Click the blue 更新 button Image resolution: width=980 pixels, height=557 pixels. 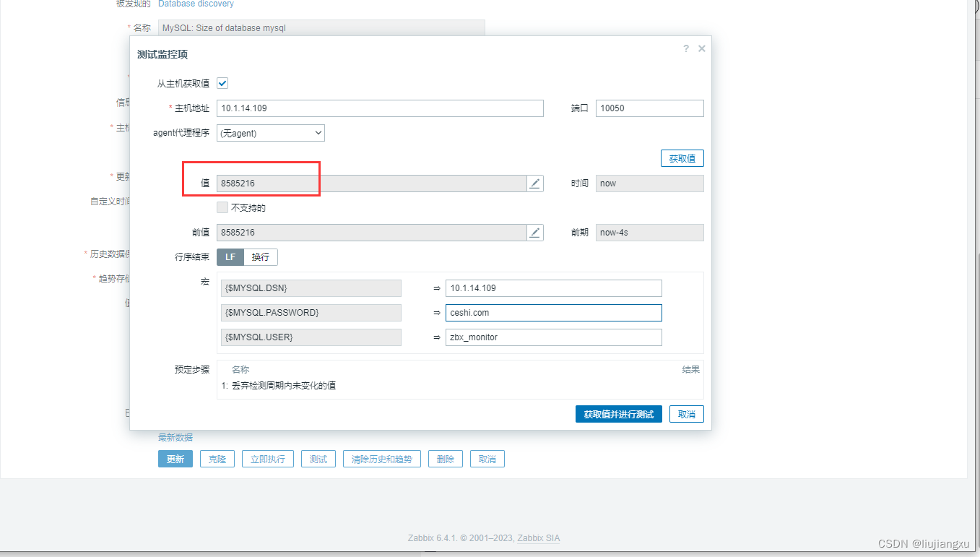tap(175, 458)
